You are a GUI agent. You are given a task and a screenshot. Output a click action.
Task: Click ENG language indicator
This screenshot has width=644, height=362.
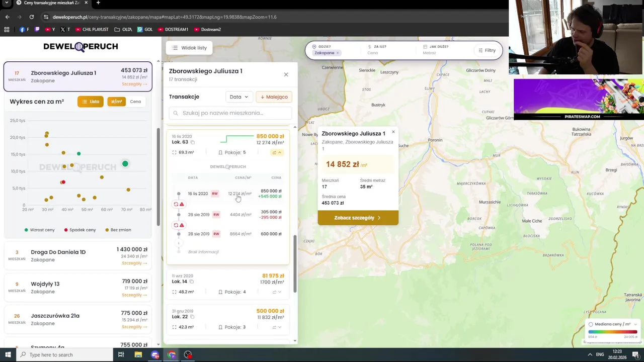coord(600,355)
